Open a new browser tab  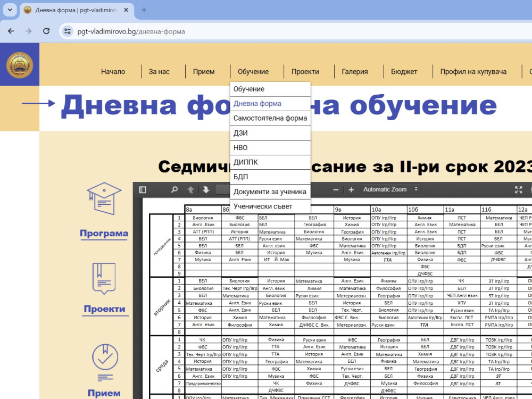tap(144, 10)
